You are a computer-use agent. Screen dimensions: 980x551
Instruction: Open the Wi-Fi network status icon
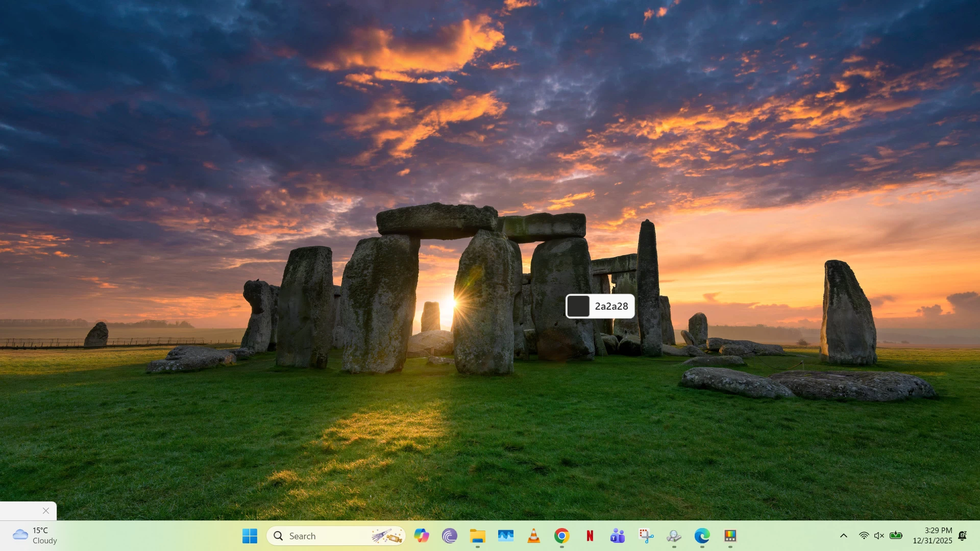coord(864,536)
